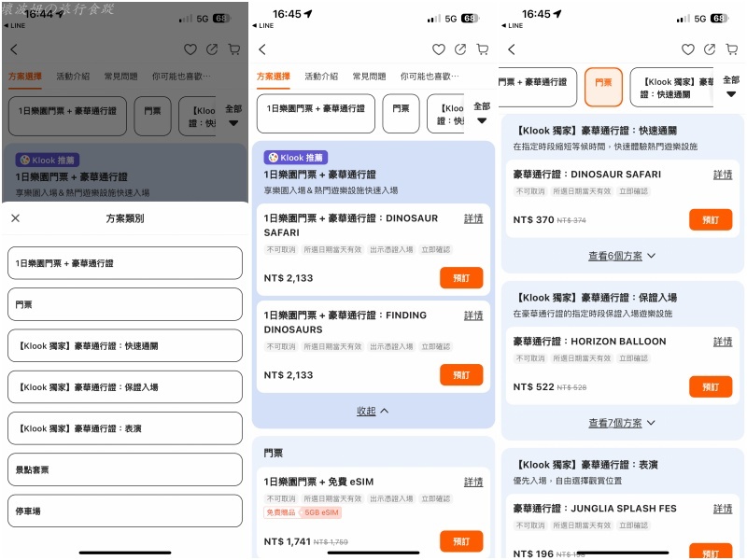
Task: Close the 方案類別 sheet with X
Action: 15,218
